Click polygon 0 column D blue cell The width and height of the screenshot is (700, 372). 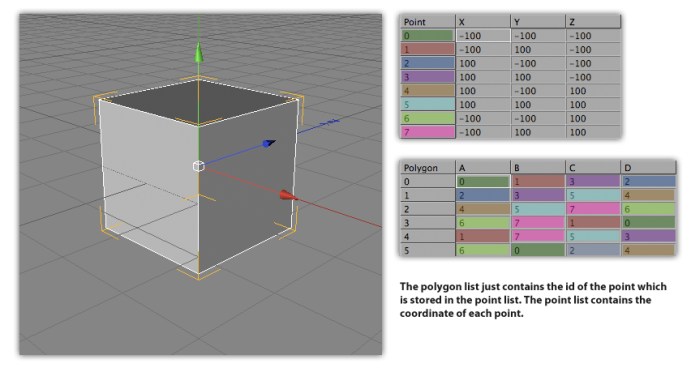[x=649, y=182]
